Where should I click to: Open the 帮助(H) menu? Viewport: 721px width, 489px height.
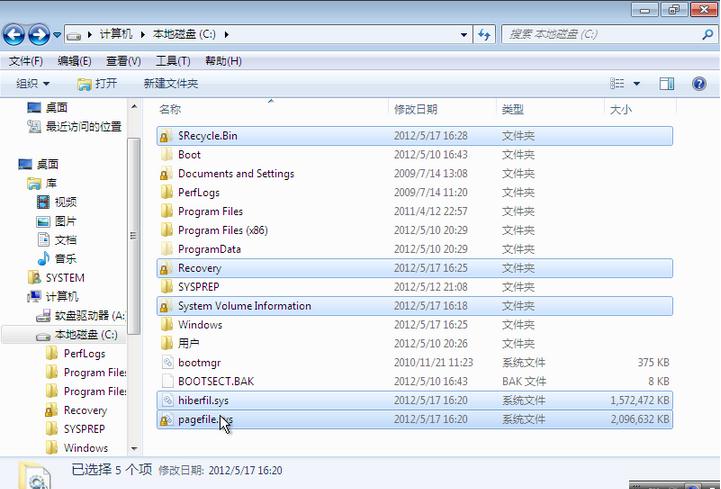(223, 61)
